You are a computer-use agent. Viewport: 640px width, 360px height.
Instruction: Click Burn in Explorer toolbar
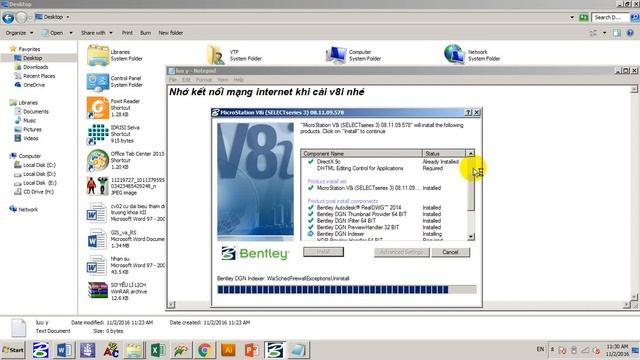(x=145, y=33)
